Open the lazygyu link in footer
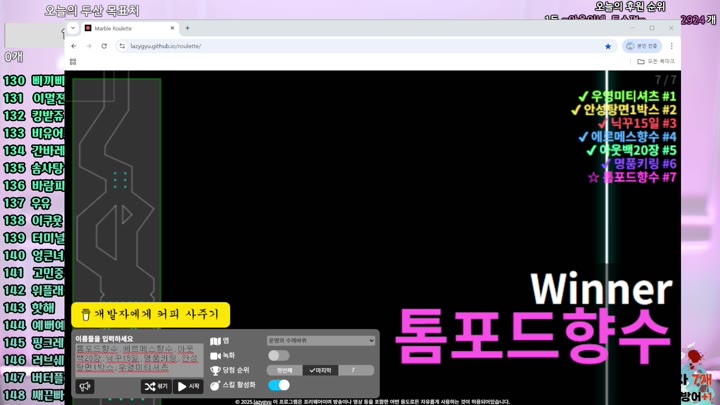The width and height of the screenshot is (720, 405). (x=262, y=402)
